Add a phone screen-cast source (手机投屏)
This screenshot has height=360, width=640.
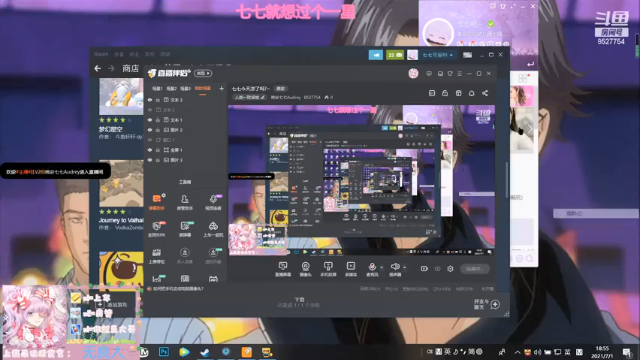[328, 269]
